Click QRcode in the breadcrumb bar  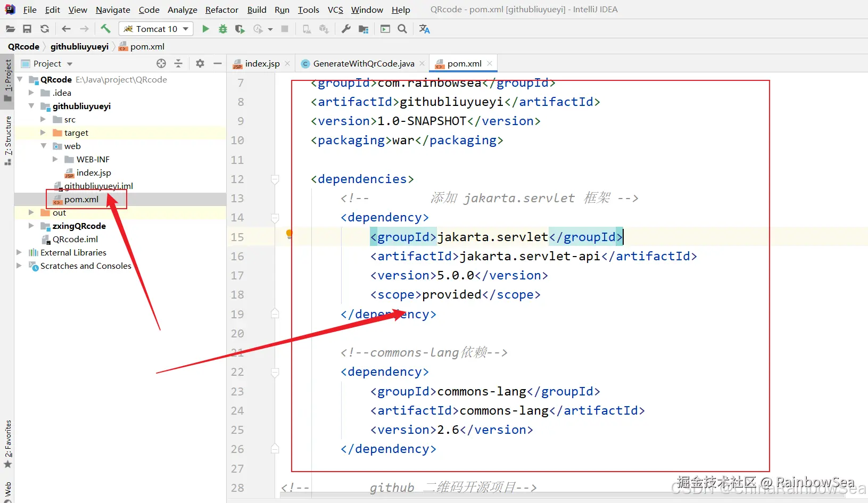point(23,46)
